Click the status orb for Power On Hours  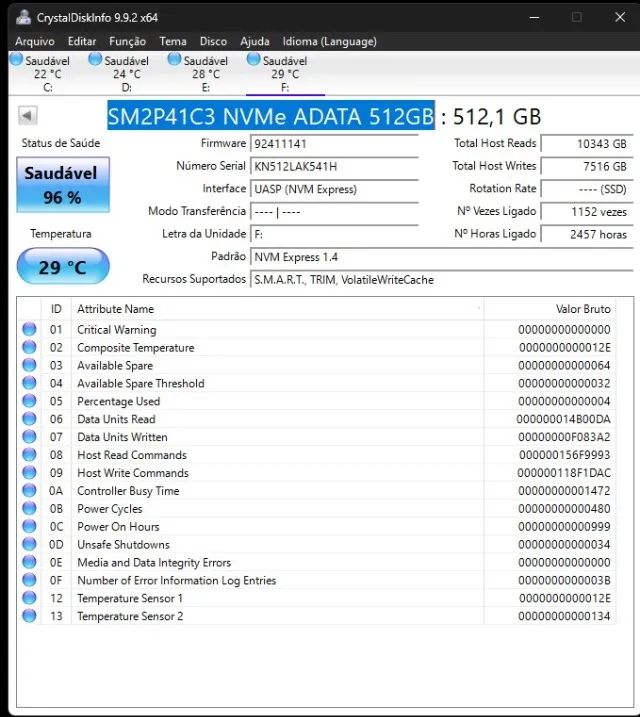point(29,526)
